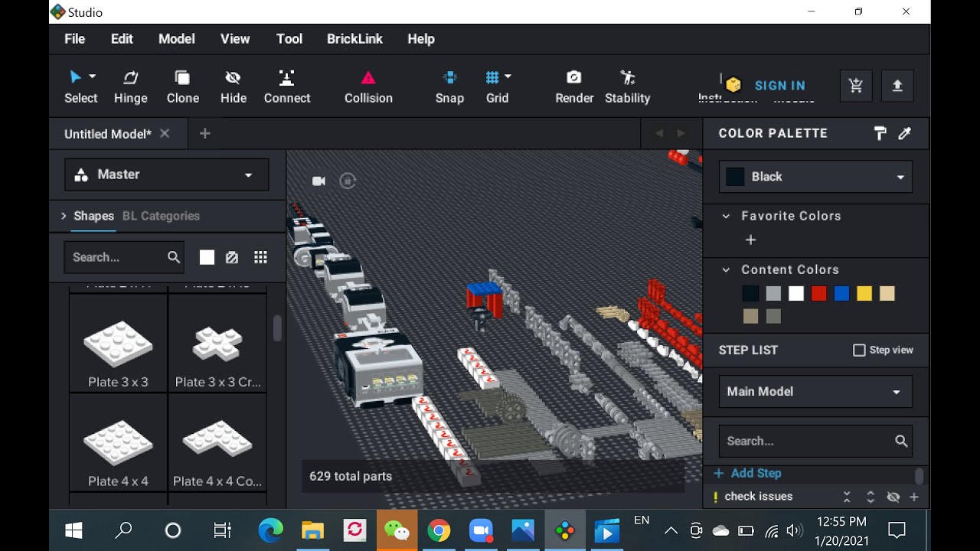Select the Plate 3 x 3 Cross part

coord(217,344)
